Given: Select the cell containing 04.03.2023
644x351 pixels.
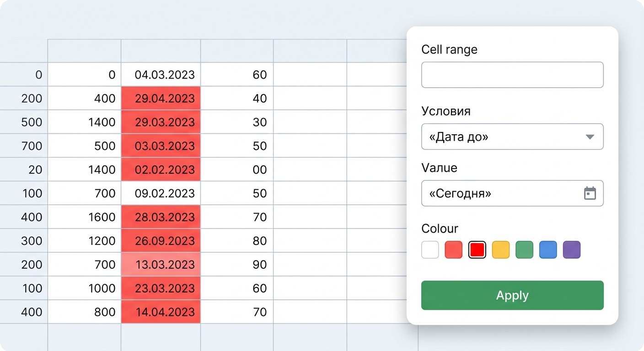Looking at the screenshot, I should pos(161,74).
